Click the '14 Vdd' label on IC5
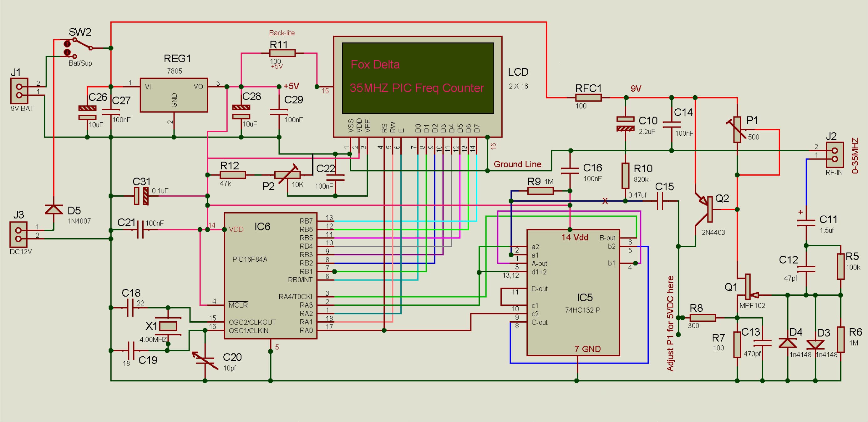Image resolution: width=868 pixels, height=422 pixels. point(575,238)
